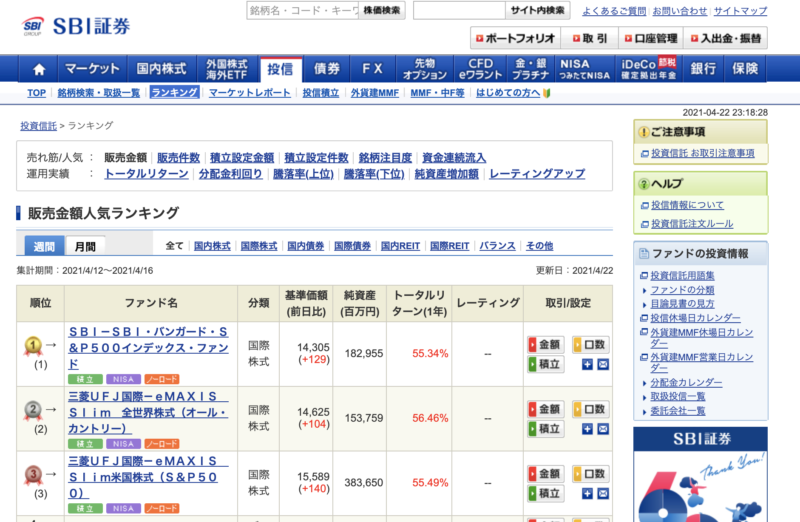Click 積立 button for rank 1 fund
Screen dimensions: 800x522
tap(545, 364)
